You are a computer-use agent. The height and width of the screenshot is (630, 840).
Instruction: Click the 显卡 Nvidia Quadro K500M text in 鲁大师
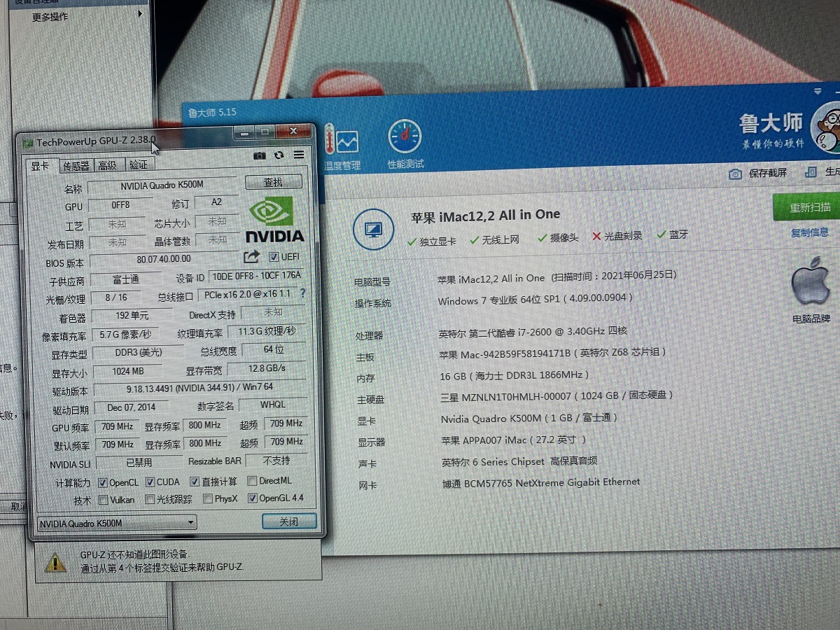tap(530, 418)
